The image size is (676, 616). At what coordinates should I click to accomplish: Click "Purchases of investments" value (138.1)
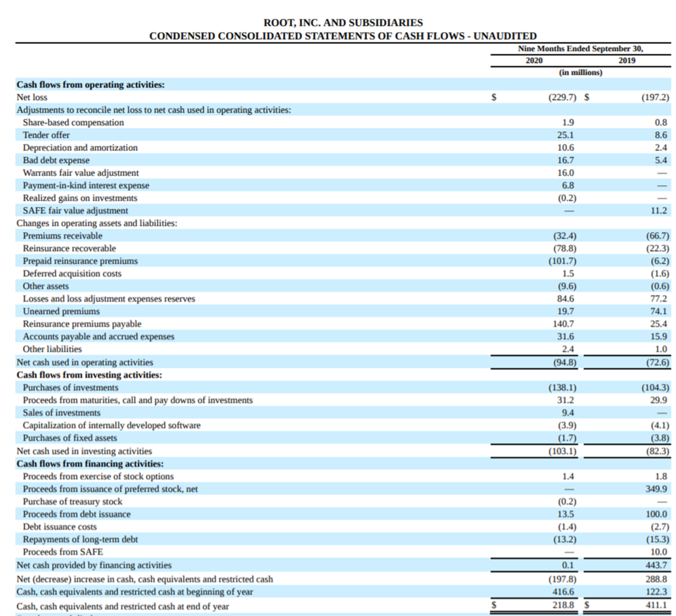(x=562, y=387)
